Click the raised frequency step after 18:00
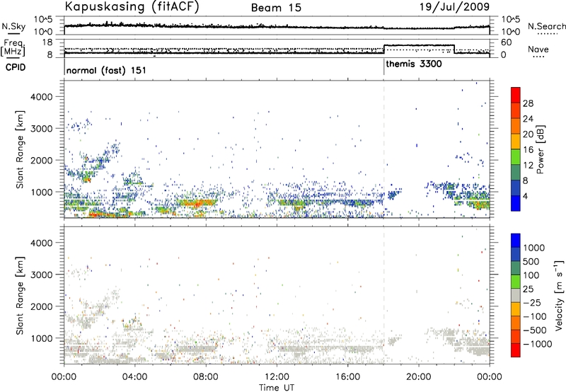566x392 pixels. click(419, 45)
